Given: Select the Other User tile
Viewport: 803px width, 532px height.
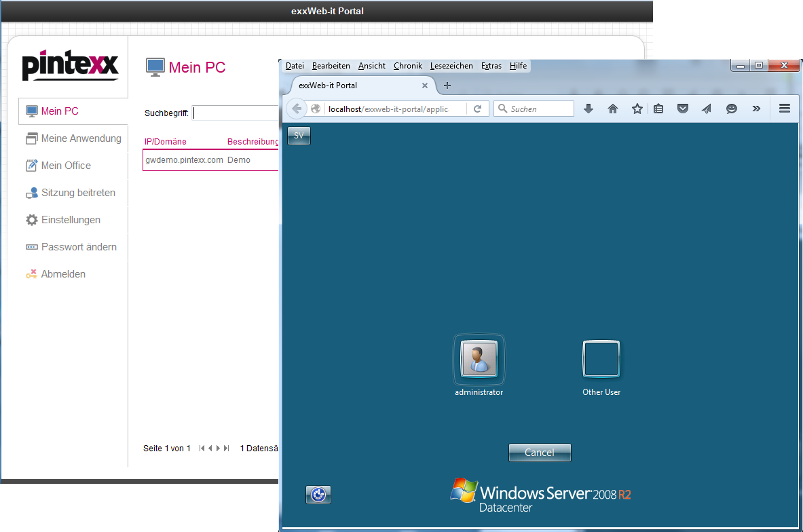Looking at the screenshot, I should coord(601,368).
